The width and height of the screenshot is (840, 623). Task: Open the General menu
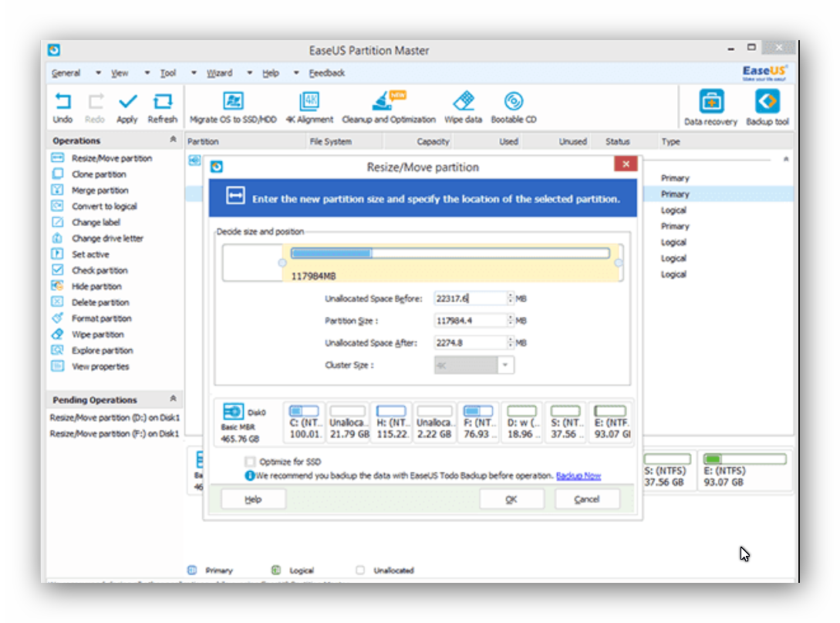coord(66,72)
